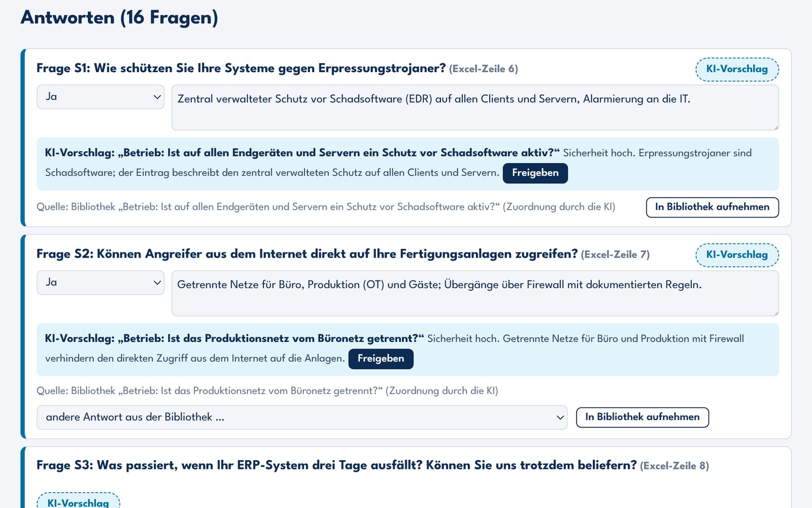Select the Frage S1 Erpressungstrojaner question text
This screenshot has width=812, height=508.
[x=241, y=69]
